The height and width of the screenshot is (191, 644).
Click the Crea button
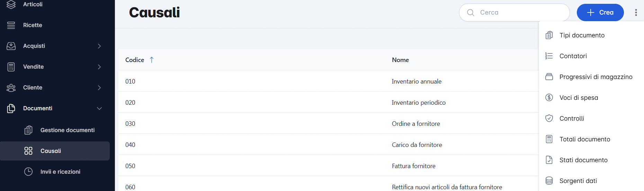pos(600,12)
